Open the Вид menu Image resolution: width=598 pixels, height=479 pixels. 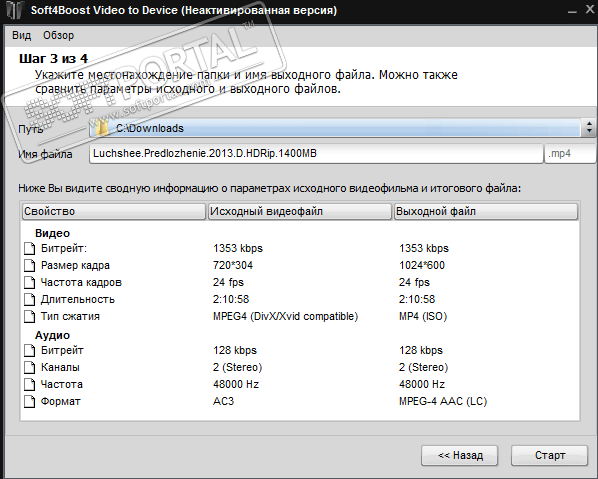(x=21, y=35)
